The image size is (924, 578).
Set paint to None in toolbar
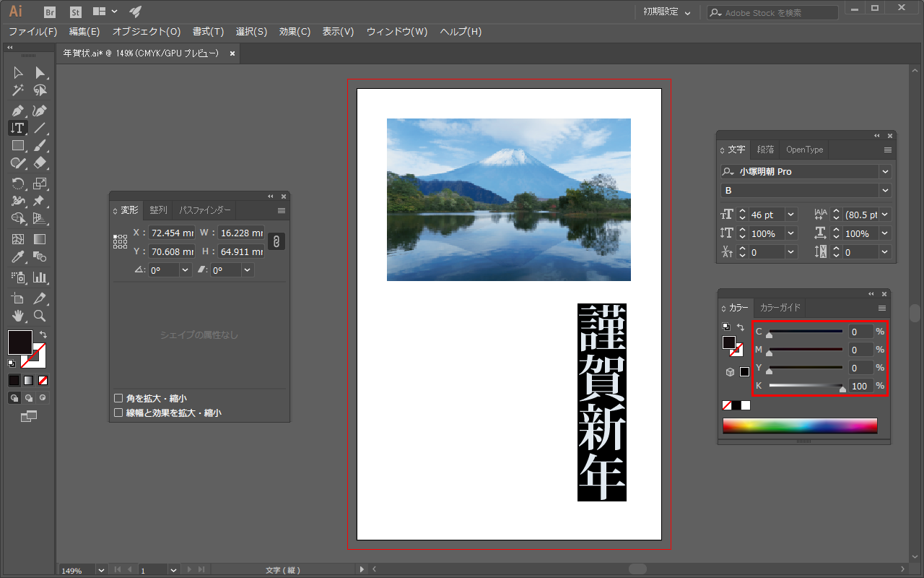(43, 380)
